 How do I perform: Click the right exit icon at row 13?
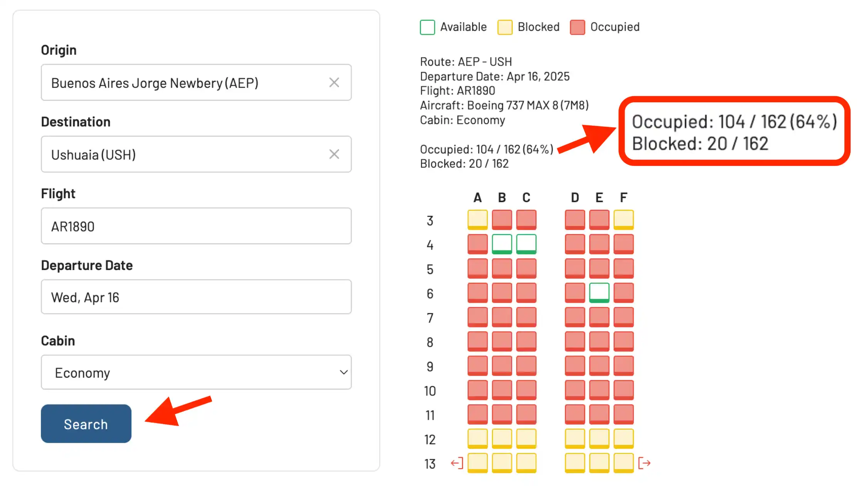pyautogui.click(x=644, y=463)
